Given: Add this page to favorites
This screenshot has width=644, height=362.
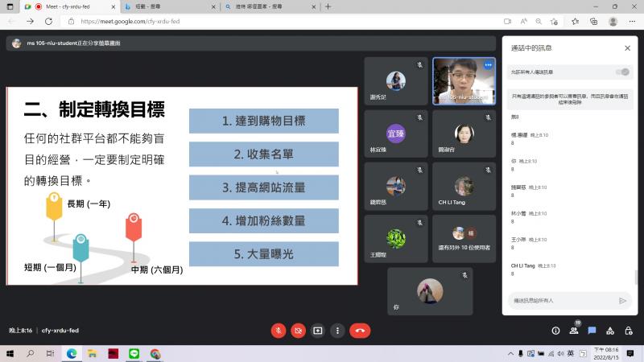Looking at the screenshot, I should point(554,22).
